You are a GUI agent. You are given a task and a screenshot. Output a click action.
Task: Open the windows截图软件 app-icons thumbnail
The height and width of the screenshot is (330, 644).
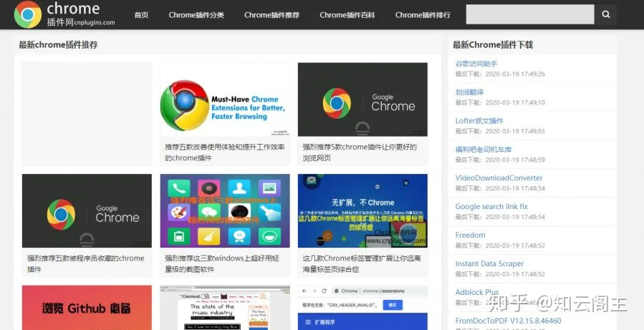point(225,210)
